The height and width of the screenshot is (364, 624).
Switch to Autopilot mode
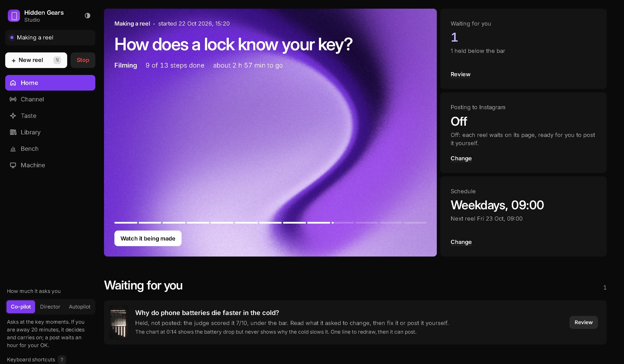point(80,307)
